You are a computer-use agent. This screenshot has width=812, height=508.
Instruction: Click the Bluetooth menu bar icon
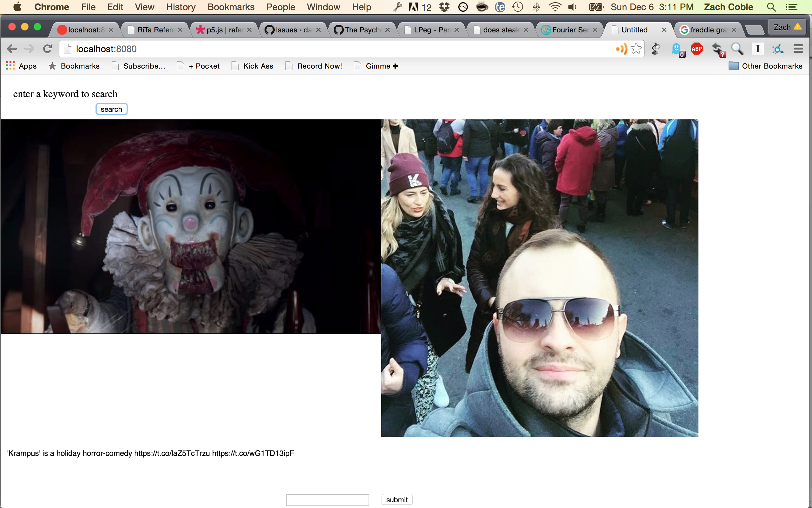(536, 7)
